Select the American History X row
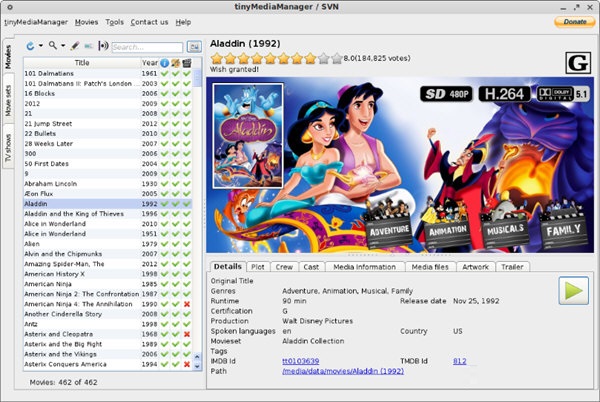600x402 pixels. 108,274
